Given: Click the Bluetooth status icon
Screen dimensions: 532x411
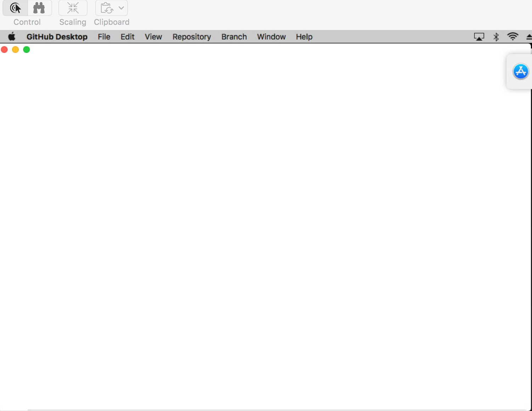Looking at the screenshot, I should [x=496, y=37].
